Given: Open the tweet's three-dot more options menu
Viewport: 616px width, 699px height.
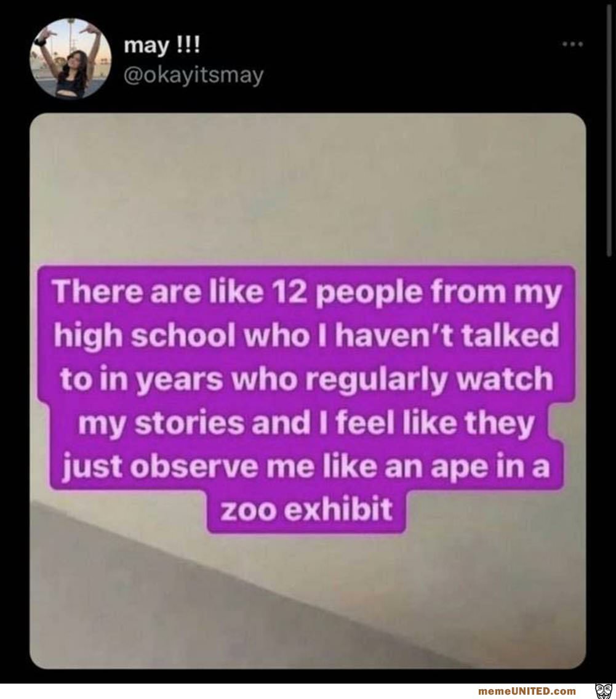Looking at the screenshot, I should point(573,44).
